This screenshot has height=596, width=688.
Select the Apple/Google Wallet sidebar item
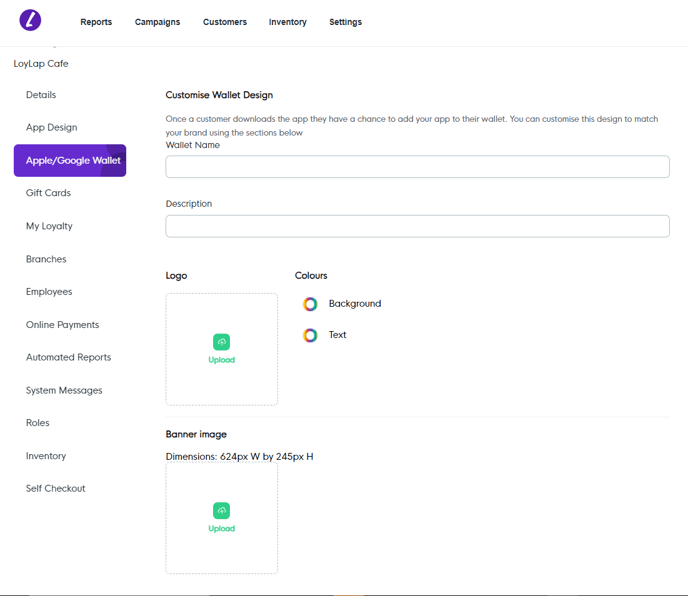[x=70, y=161]
